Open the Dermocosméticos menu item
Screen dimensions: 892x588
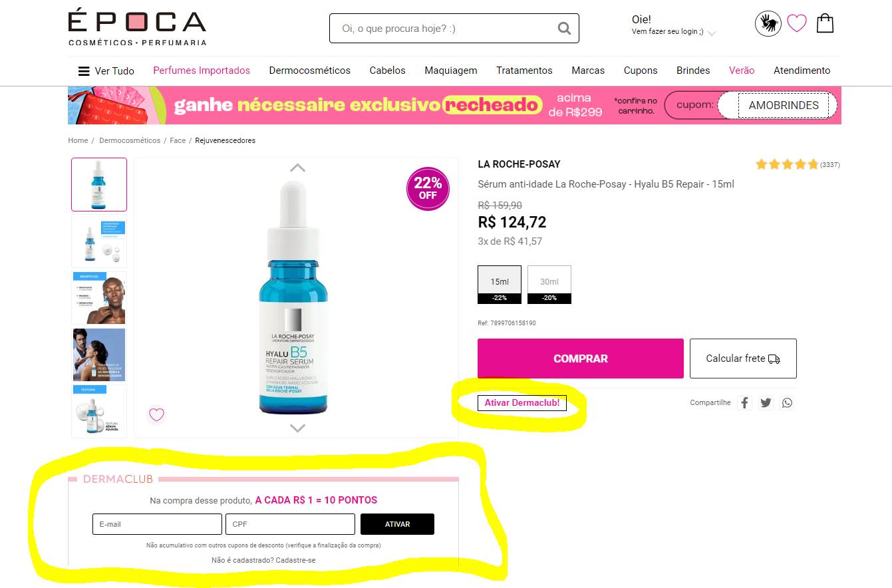(x=310, y=71)
